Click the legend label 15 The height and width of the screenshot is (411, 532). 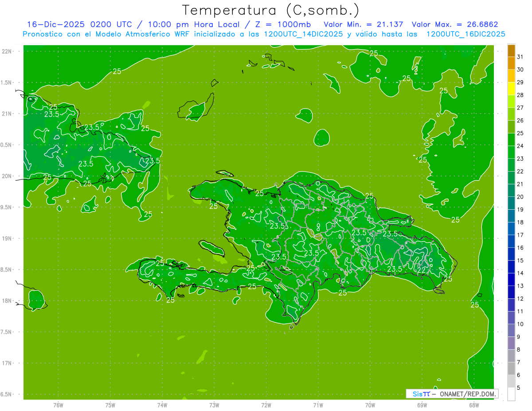click(x=520, y=260)
